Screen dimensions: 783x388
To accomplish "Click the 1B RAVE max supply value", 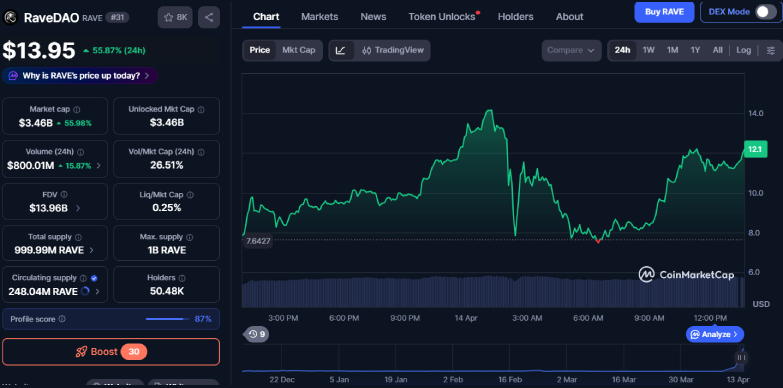I will 167,250.
